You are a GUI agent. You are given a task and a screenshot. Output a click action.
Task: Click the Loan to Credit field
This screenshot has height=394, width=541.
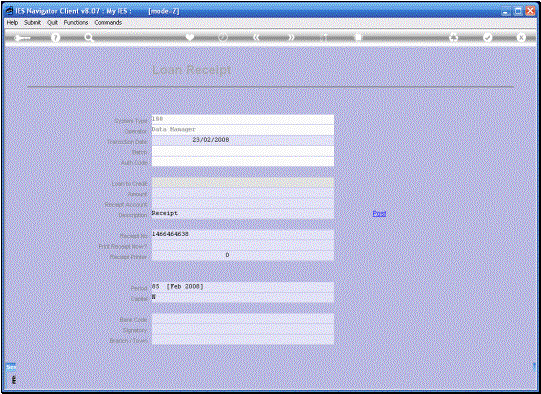click(243, 183)
